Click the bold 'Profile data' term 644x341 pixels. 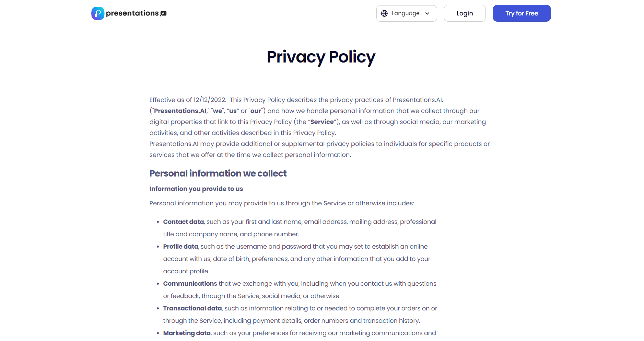click(x=180, y=247)
